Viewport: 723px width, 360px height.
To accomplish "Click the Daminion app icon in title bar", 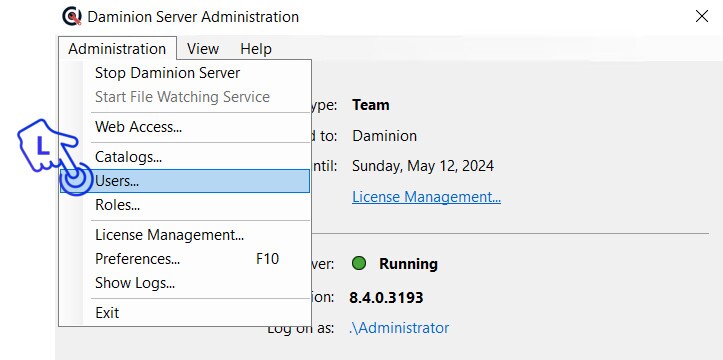I will (72, 17).
